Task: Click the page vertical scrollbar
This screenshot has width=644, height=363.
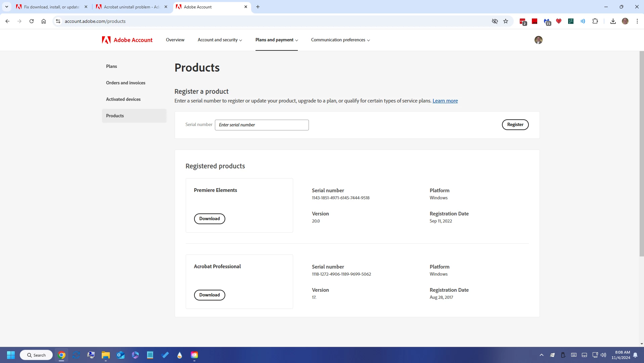Action: 641,154
